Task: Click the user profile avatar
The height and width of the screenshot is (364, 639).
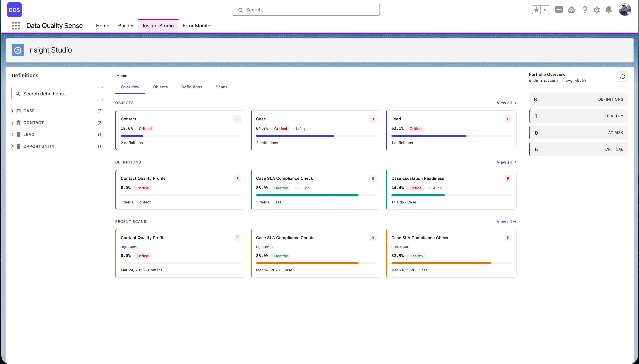Action: click(x=625, y=10)
